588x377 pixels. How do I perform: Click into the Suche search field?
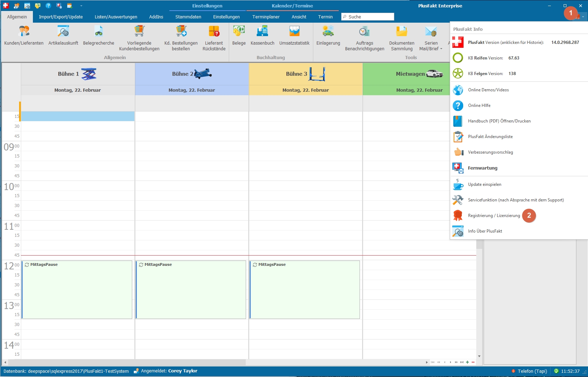pyautogui.click(x=367, y=17)
